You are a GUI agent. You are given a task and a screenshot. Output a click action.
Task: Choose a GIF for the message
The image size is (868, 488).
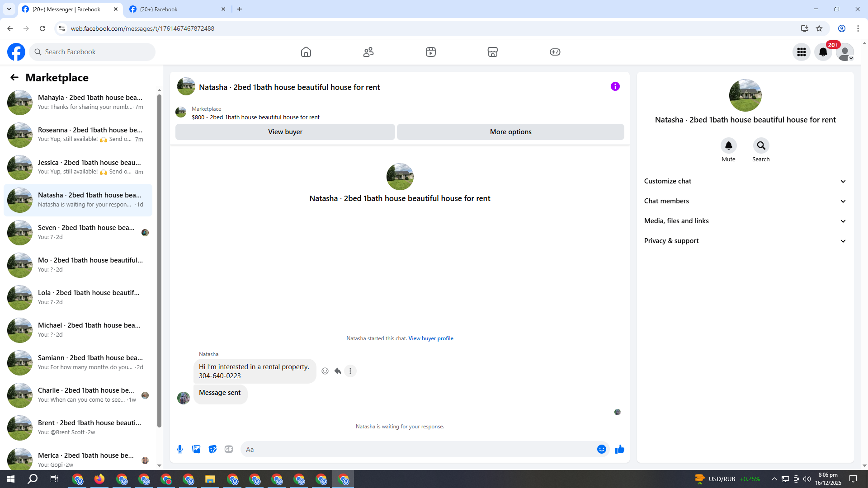[x=229, y=449]
